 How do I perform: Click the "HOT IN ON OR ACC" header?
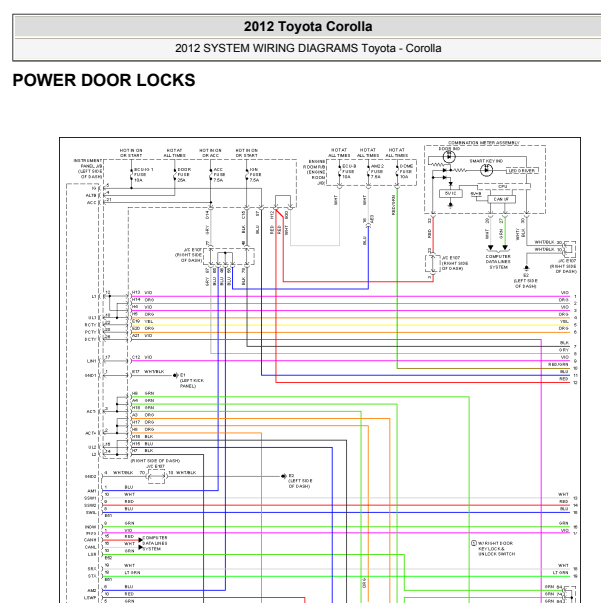click(x=210, y=153)
